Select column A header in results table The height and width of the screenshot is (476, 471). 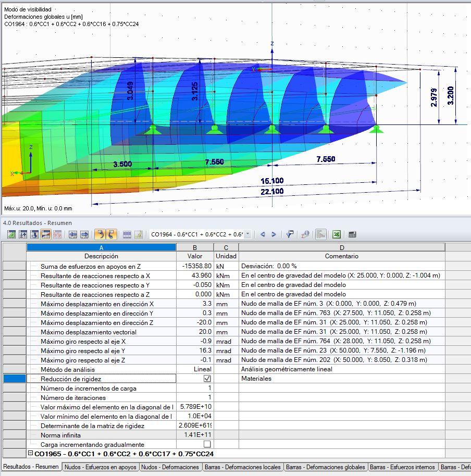(102, 247)
